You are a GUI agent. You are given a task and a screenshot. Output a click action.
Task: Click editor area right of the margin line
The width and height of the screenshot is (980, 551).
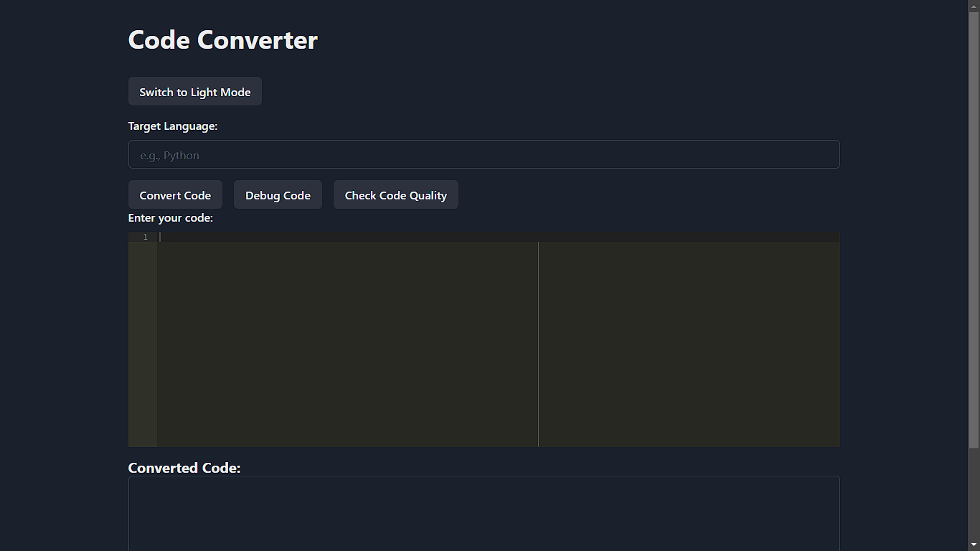point(689,344)
